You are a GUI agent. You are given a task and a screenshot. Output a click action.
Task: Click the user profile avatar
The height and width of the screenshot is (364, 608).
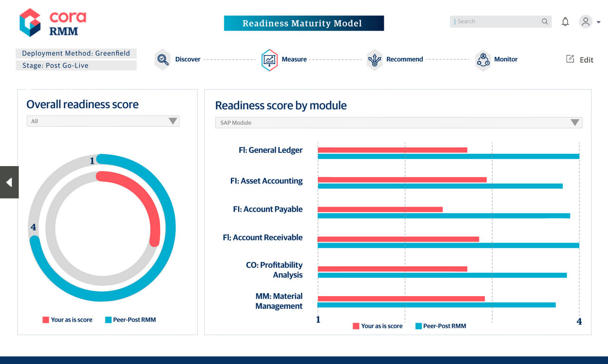tap(585, 22)
